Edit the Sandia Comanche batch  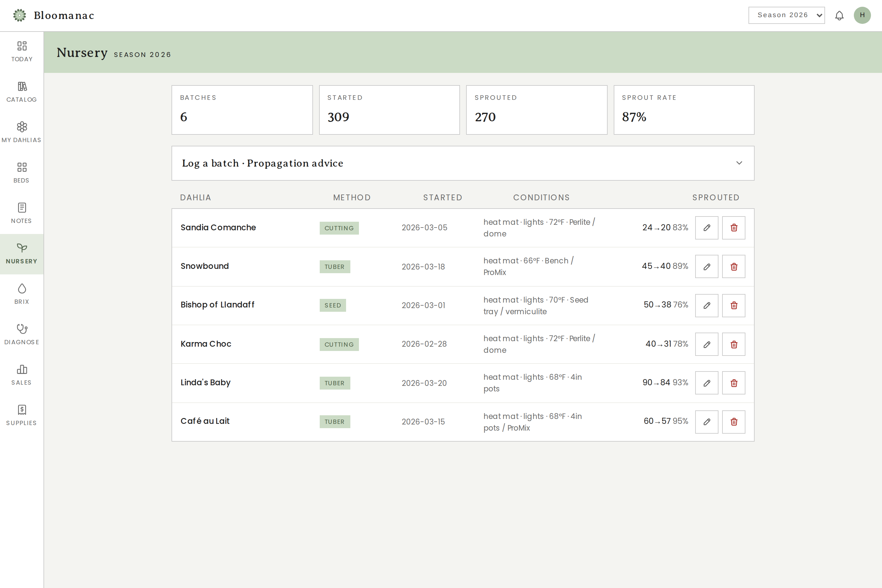click(x=707, y=228)
